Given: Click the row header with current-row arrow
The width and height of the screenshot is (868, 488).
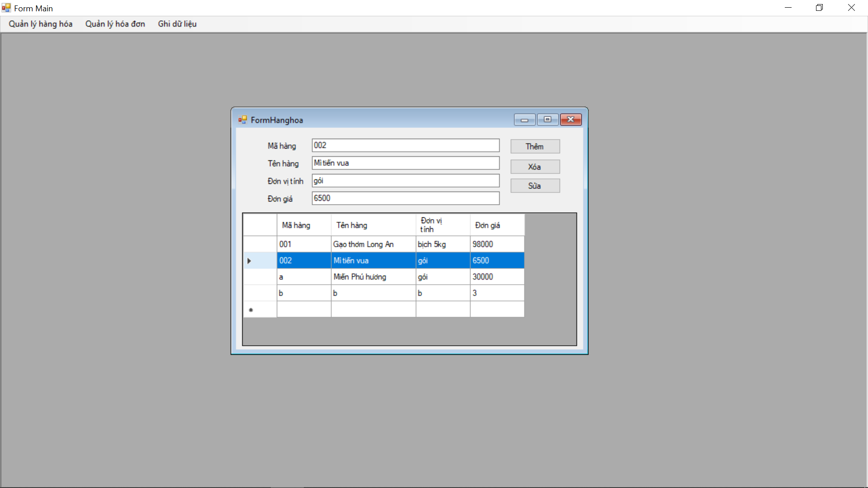Looking at the screenshot, I should coord(260,261).
